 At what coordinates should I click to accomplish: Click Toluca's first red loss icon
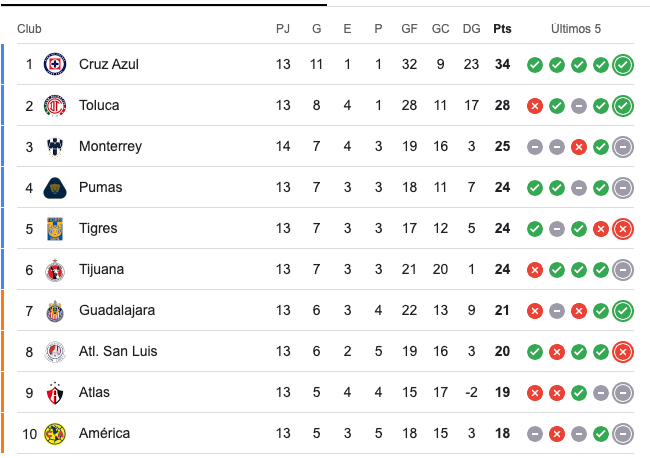pos(535,106)
